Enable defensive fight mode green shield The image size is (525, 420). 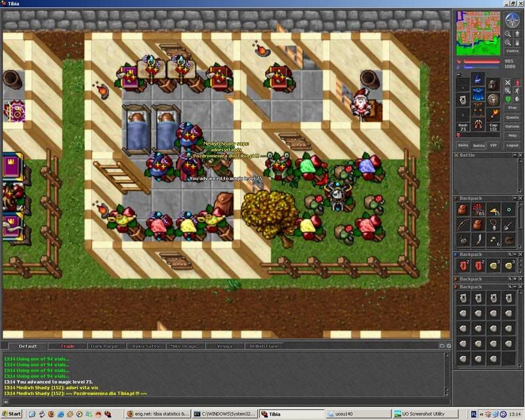point(508,99)
